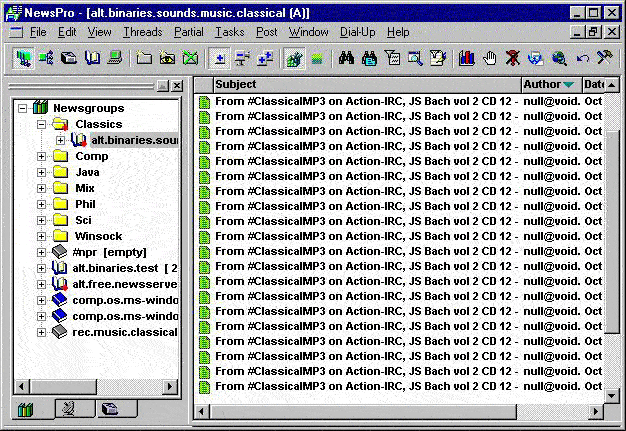
Task: Click the hammer and tools settings icon
Action: tap(605, 59)
